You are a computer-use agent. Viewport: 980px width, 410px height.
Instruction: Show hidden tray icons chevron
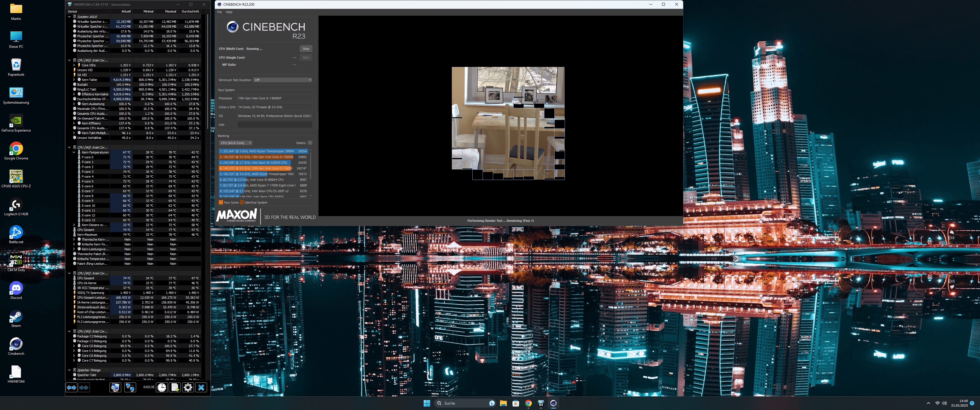(928, 403)
